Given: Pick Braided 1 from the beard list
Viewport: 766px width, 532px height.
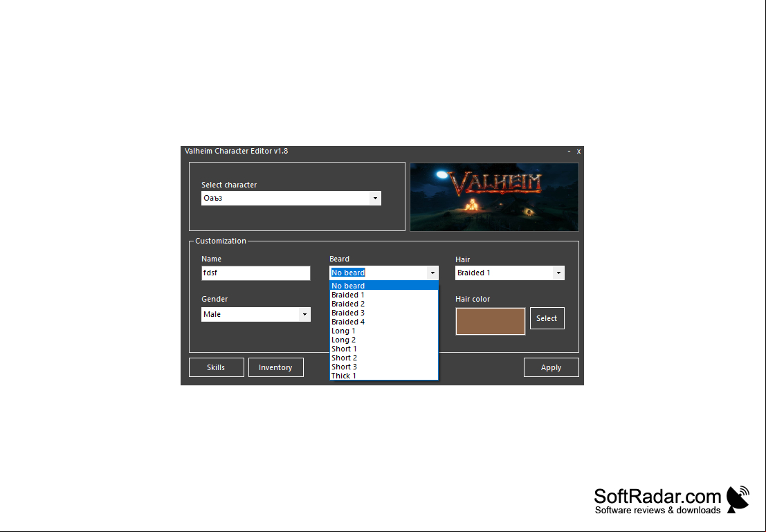Looking at the screenshot, I should tap(384, 295).
